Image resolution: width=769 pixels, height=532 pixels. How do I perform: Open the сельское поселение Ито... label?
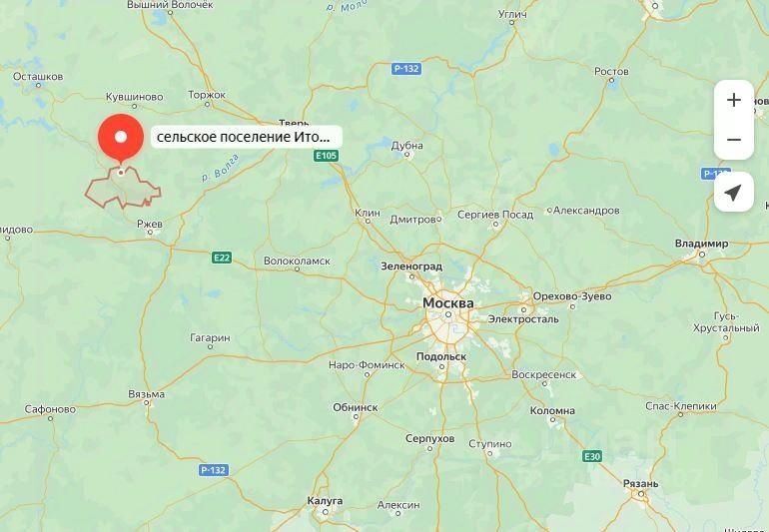pos(247,137)
